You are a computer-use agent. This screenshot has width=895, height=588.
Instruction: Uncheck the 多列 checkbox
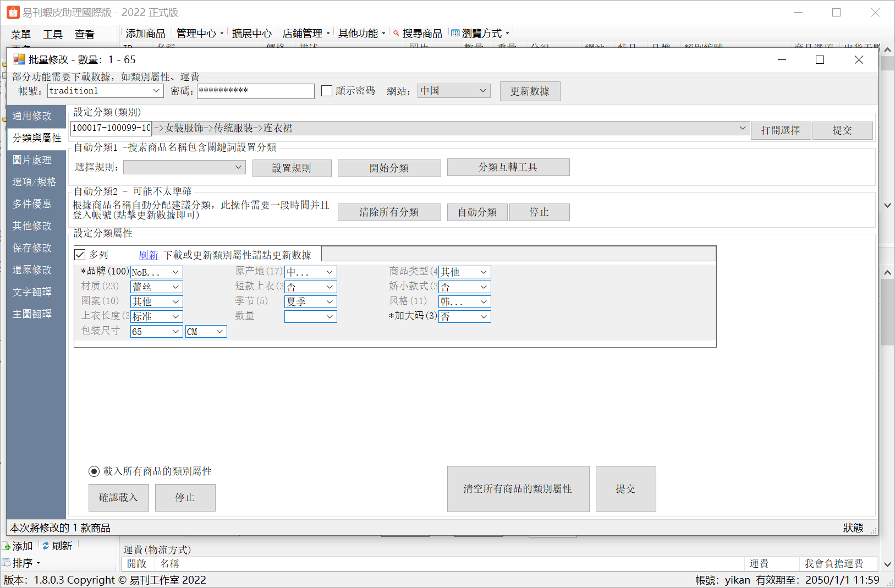80,255
